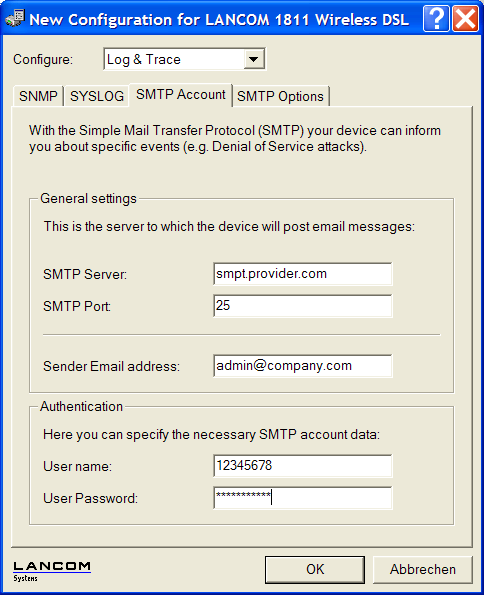Switch to the SYSLOG tab
This screenshot has height=595, width=484.
coord(97,96)
